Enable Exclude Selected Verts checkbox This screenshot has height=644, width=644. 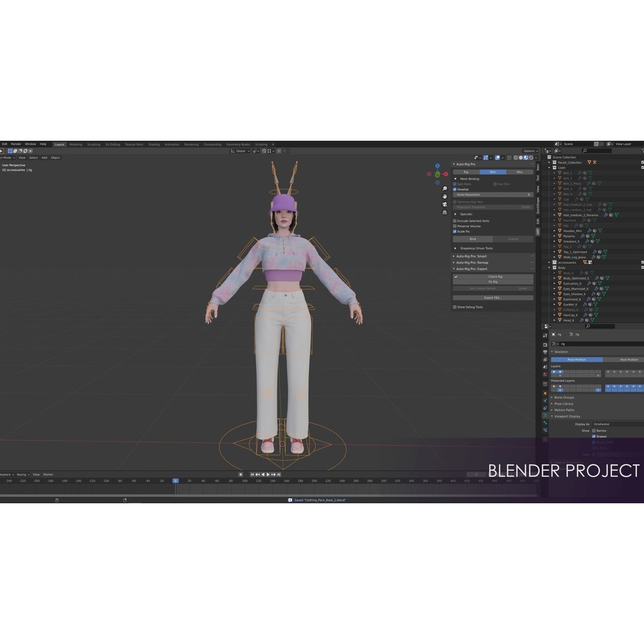click(x=454, y=221)
